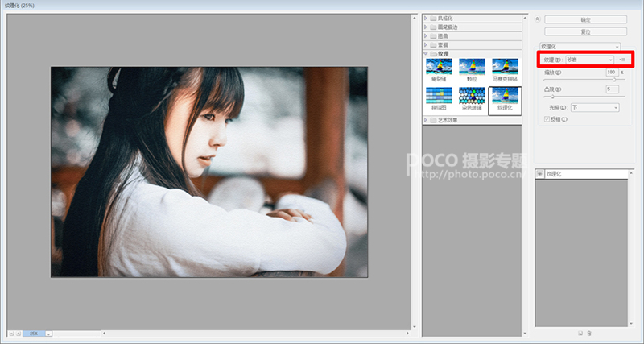Toggle the eye visibility of 纹理化 layer
The height and width of the screenshot is (344, 644).
pyautogui.click(x=539, y=174)
